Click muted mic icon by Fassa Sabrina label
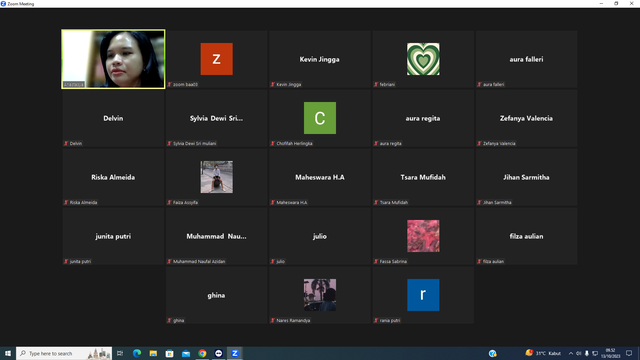 [376, 261]
